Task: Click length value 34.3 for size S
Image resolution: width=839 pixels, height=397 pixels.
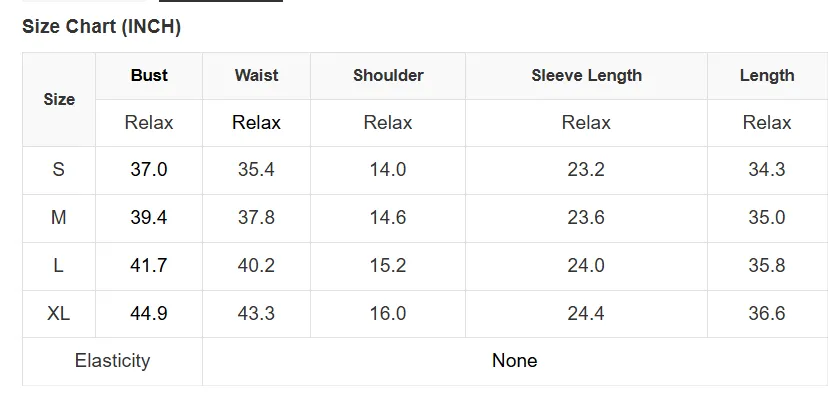Action: 767,170
